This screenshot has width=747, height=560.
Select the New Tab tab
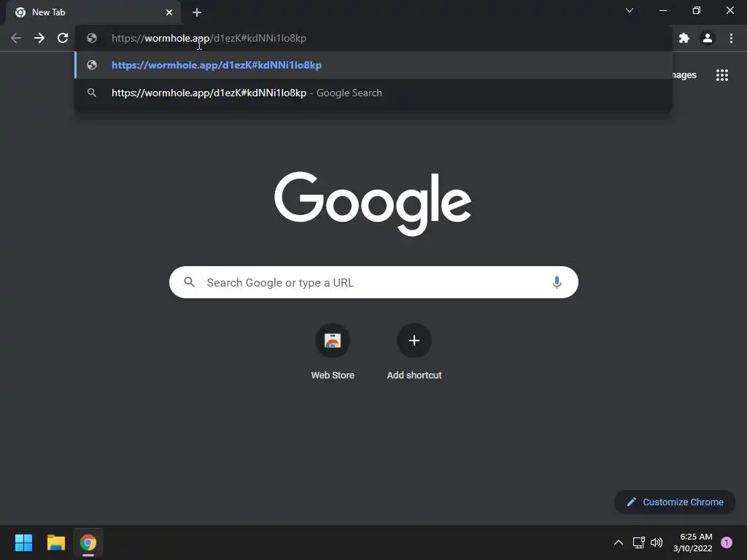[94, 13]
